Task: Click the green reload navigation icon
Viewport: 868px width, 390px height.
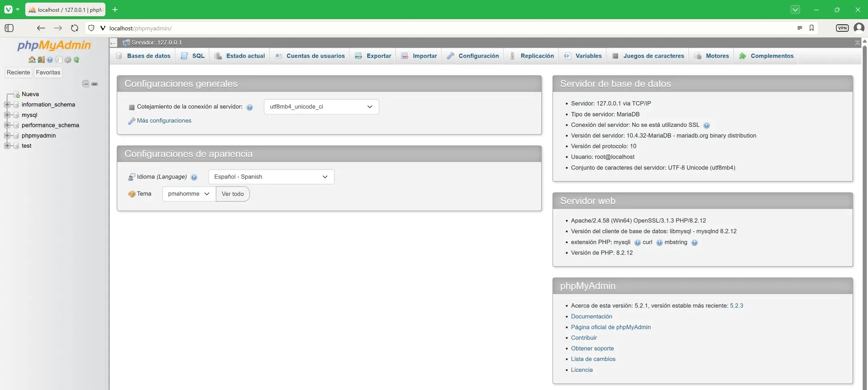Action: [77, 60]
